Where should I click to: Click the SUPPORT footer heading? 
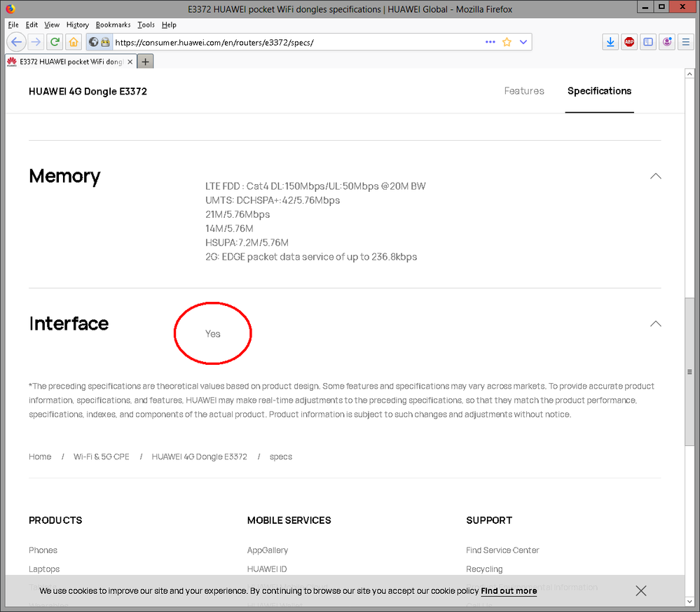(489, 520)
